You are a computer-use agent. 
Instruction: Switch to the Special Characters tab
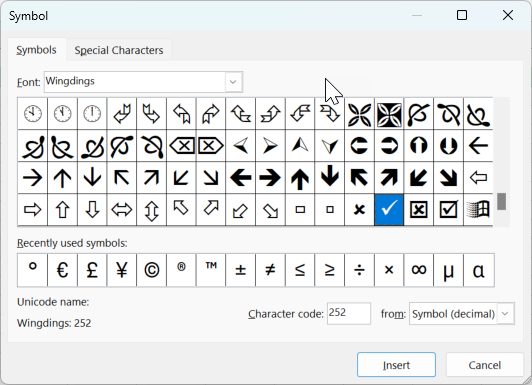click(119, 50)
